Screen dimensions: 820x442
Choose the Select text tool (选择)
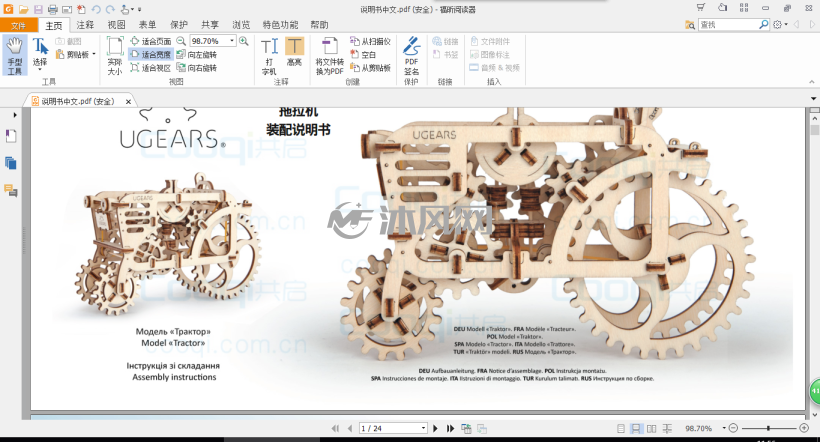pos(40,52)
